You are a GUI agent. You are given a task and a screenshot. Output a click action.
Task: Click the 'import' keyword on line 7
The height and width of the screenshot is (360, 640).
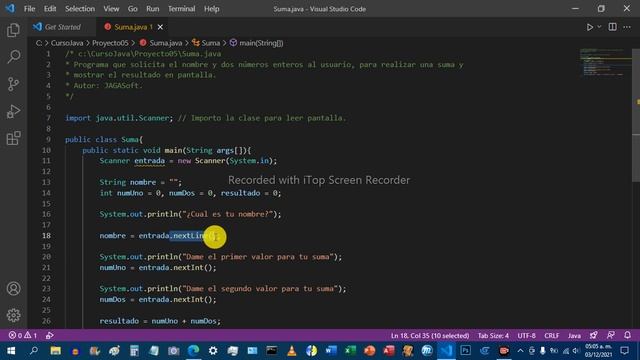(x=78, y=118)
